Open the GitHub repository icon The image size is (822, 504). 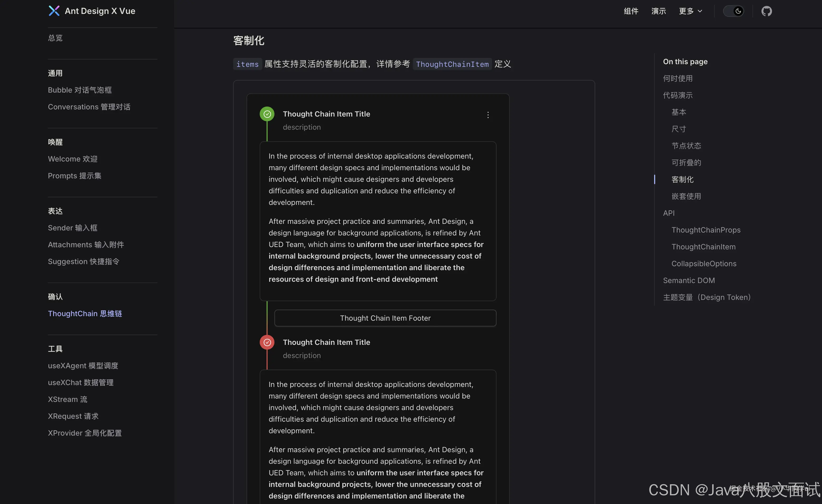click(x=766, y=11)
